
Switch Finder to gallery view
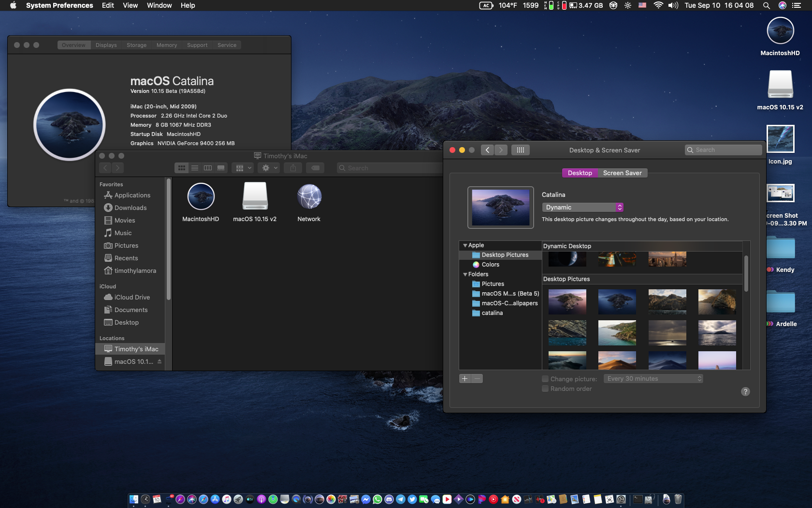tap(221, 168)
